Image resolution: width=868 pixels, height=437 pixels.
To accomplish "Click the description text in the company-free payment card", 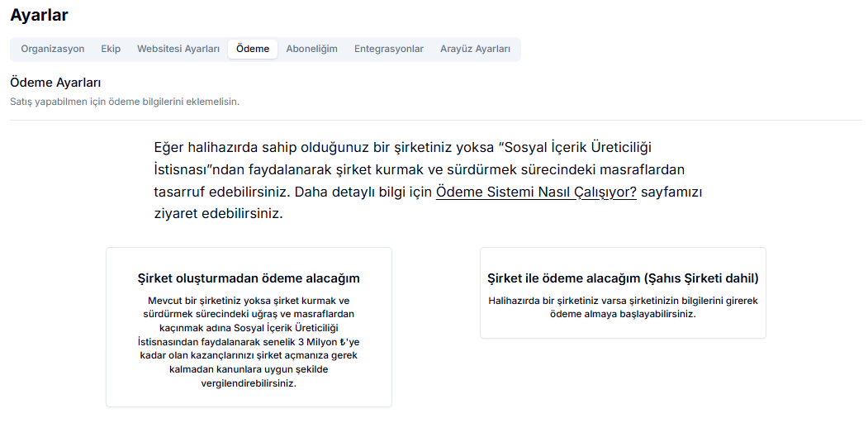I will point(249,342).
